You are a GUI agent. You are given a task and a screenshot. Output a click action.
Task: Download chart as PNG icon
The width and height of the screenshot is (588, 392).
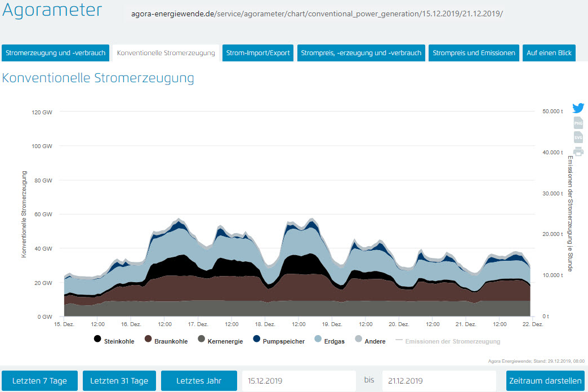[x=578, y=123]
